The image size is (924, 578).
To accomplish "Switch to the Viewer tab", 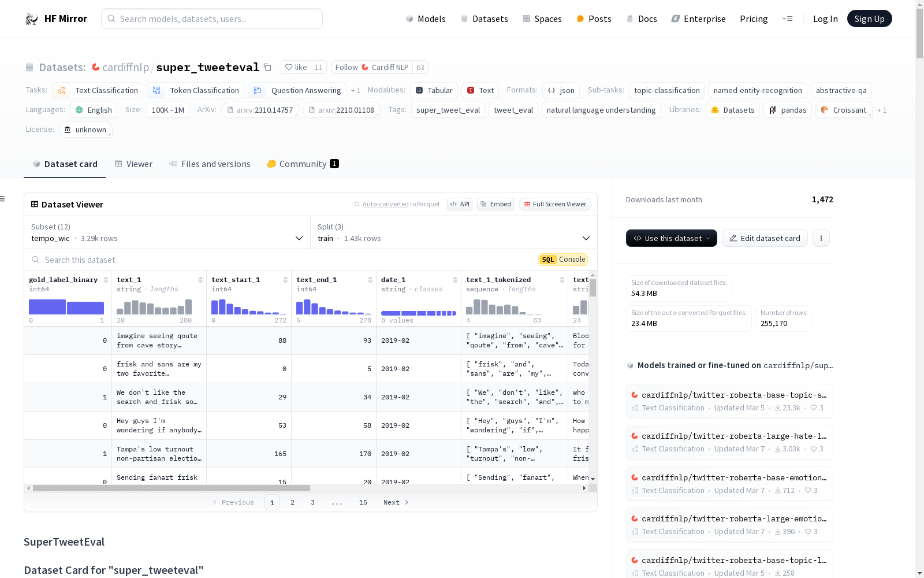I will pos(133,164).
